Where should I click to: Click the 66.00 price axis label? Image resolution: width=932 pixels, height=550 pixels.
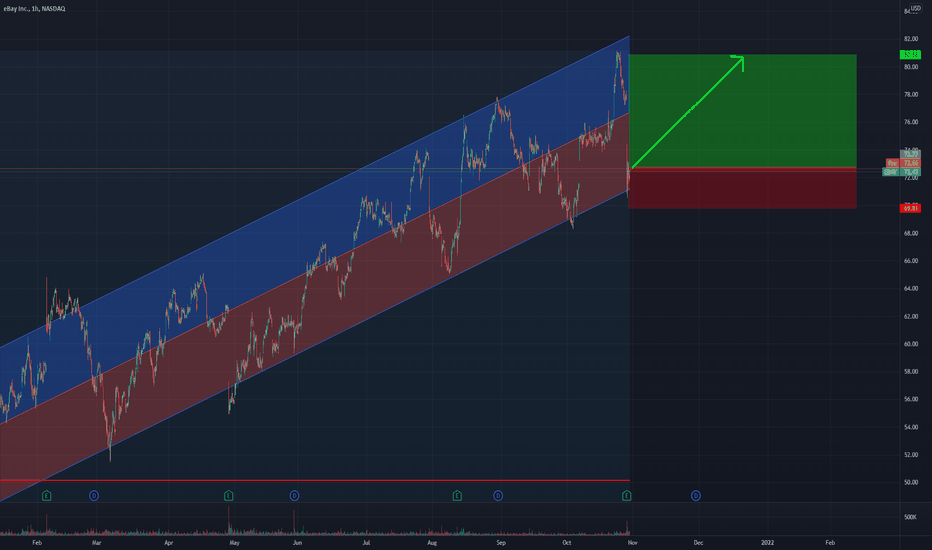point(911,260)
